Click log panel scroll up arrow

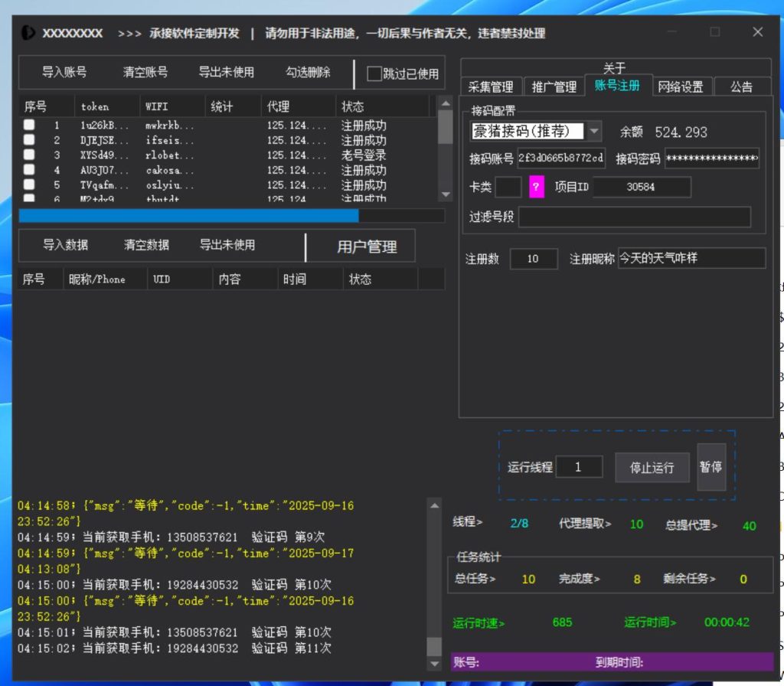pos(434,506)
